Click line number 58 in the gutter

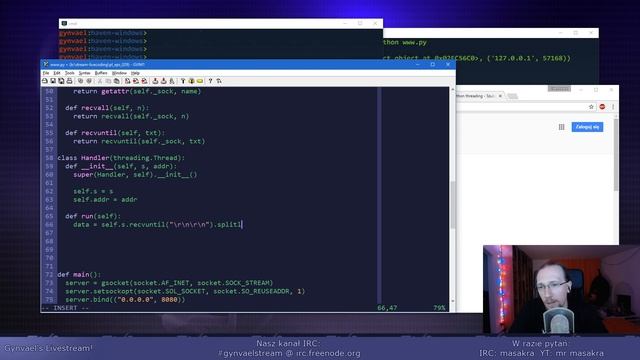(x=49, y=158)
